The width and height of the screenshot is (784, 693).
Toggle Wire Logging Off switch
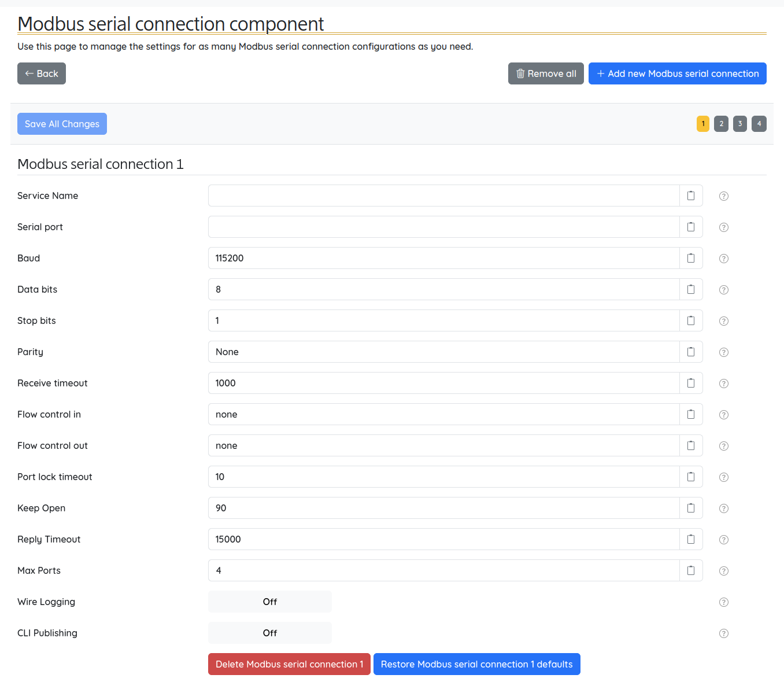[270, 602]
